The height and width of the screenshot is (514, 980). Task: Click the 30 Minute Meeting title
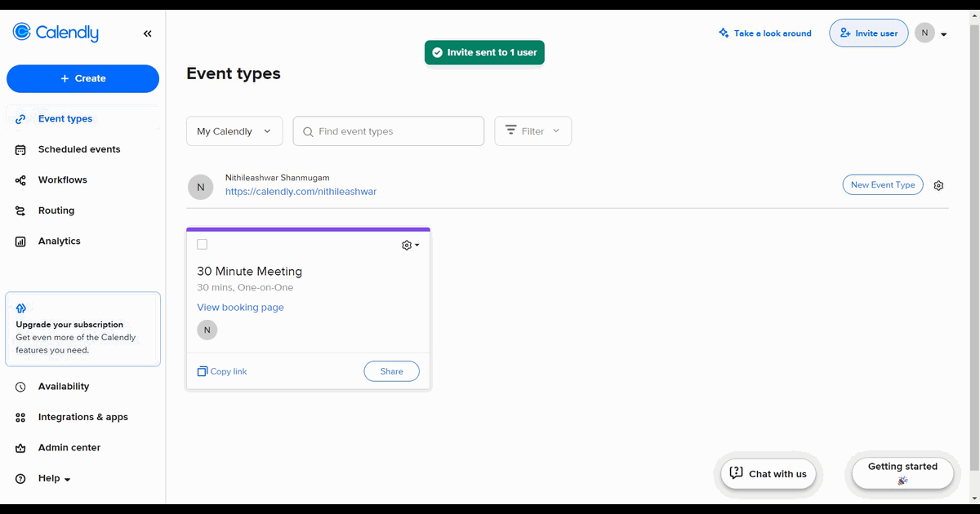pos(249,271)
